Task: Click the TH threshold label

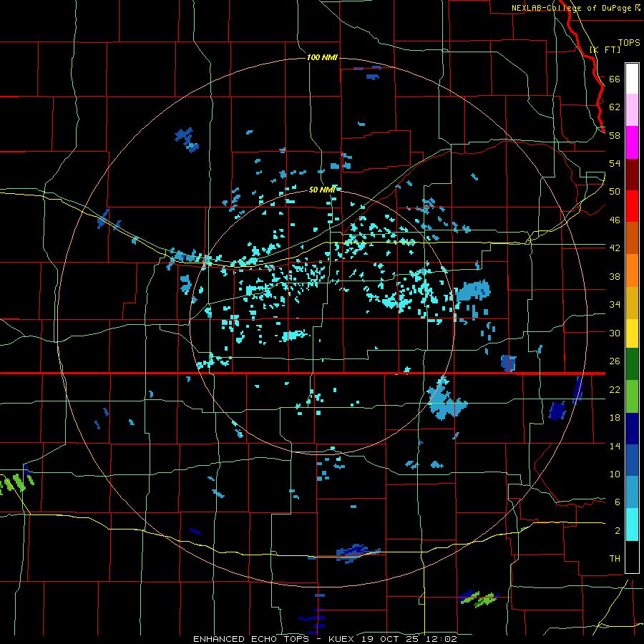Action: tap(615, 559)
